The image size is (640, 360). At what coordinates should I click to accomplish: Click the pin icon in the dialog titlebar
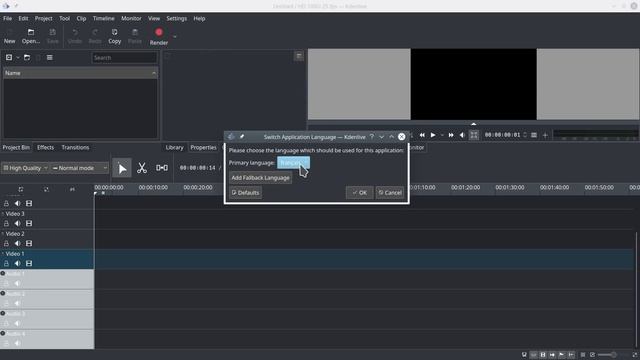pos(242,137)
